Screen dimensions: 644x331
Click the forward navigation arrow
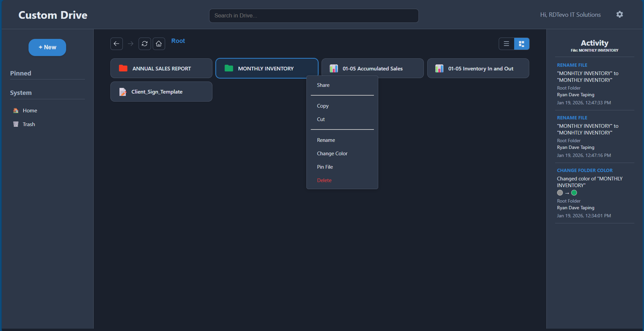pos(131,44)
